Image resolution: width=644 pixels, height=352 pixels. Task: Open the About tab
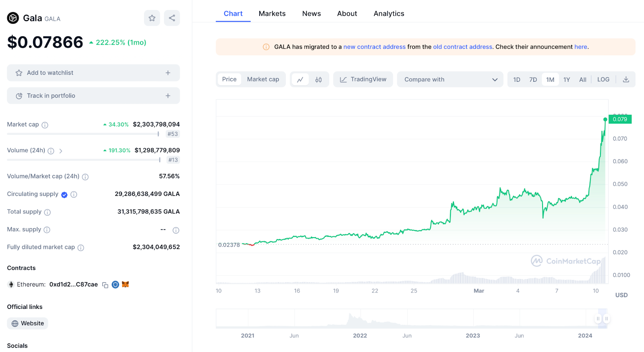[x=347, y=14]
